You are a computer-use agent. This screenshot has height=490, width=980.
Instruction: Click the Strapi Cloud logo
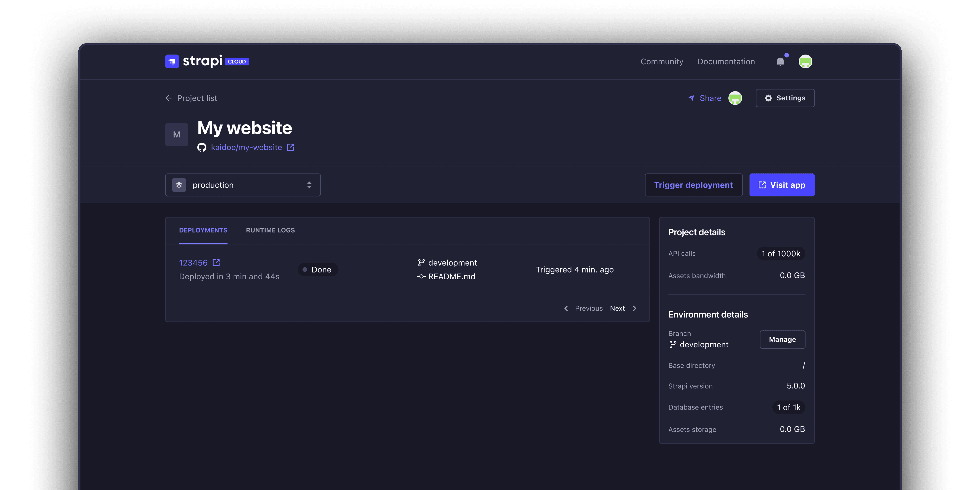coord(207,61)
